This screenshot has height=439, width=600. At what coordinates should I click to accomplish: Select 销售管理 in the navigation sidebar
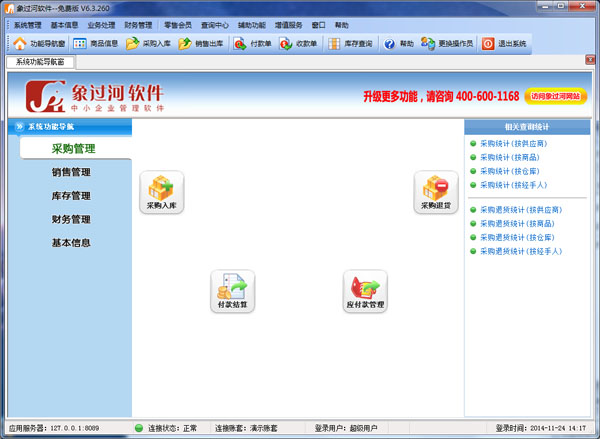[71, 172]
